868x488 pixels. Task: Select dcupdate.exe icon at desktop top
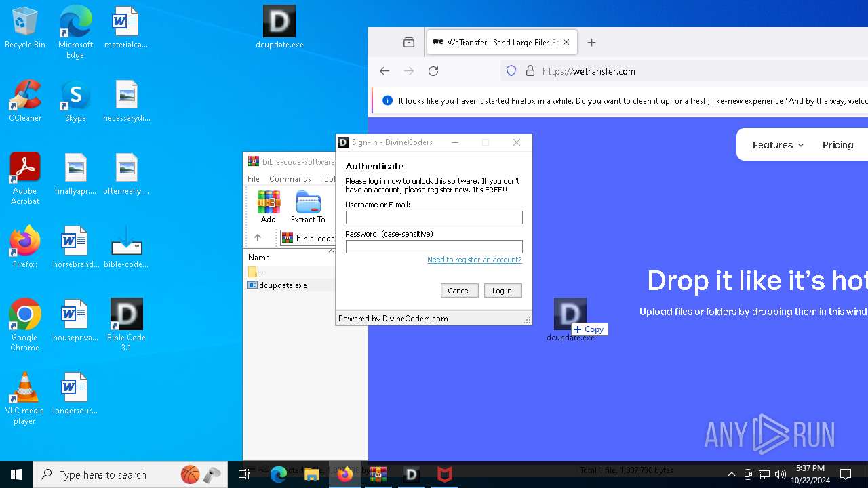(x=279, y=28)
